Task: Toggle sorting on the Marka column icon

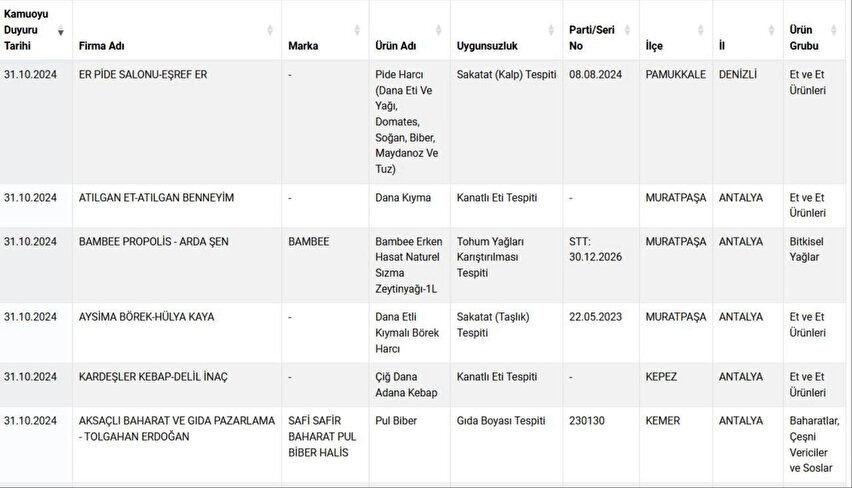Action: pos(357,30)
